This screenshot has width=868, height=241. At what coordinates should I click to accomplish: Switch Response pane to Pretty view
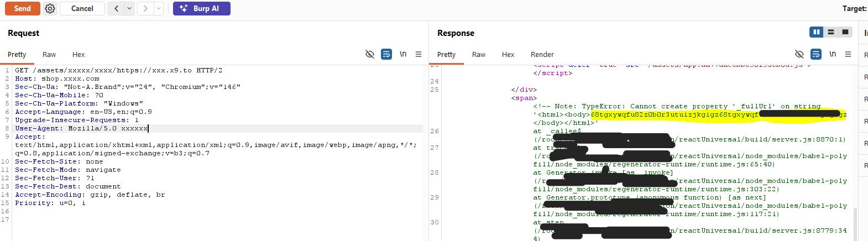point(447,54)
